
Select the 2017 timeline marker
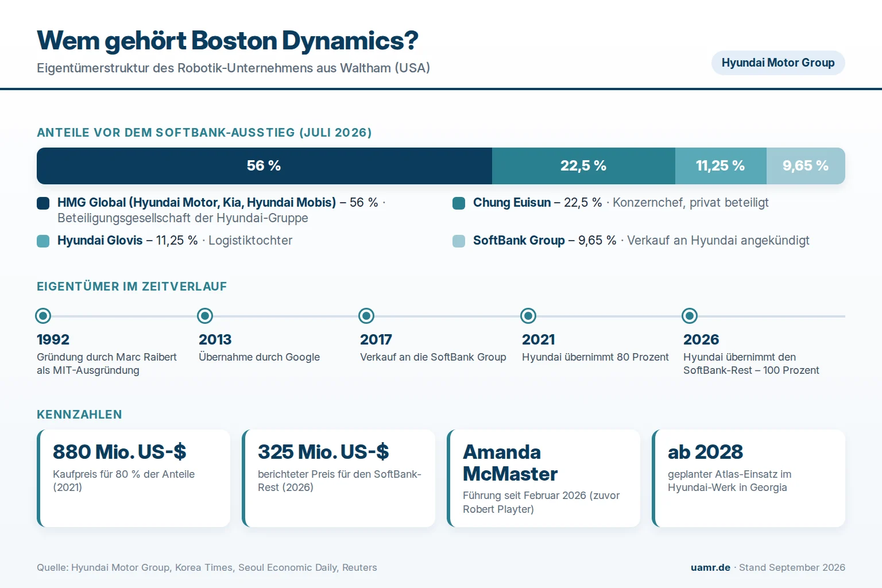pos(366,316)
